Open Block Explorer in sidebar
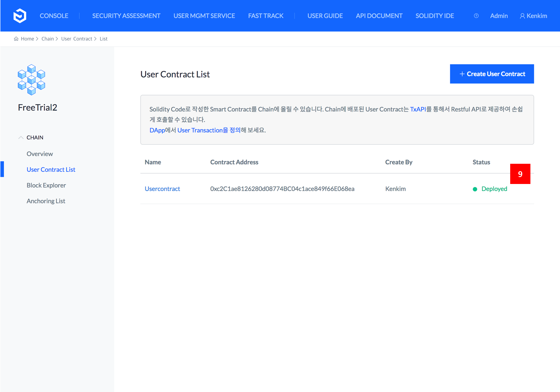 tap(46, 185)
